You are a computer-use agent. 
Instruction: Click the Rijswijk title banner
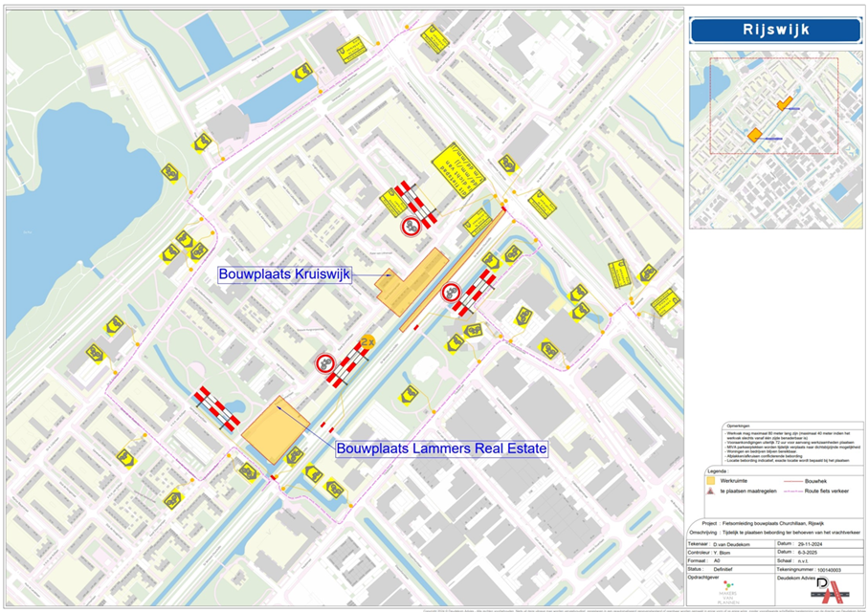coord(775,30)
